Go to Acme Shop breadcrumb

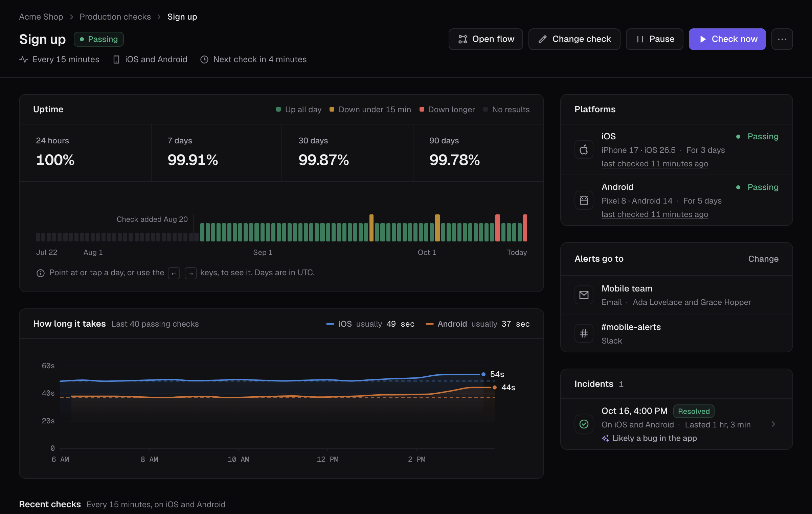click(41, 17)
